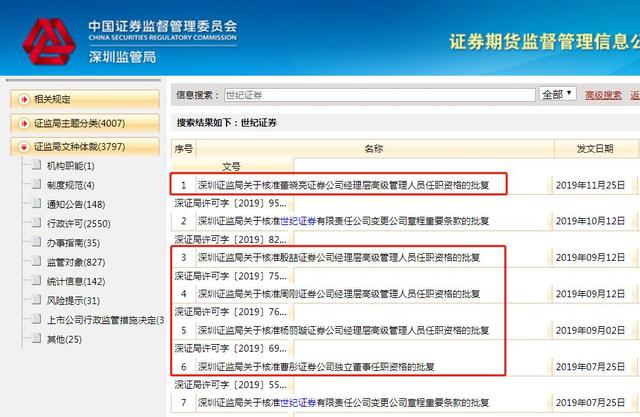The height and width of the screenshot is (417, 640).
Task: Open result 6 about 曹彤 独立董事 approval
Action: point(316,366)
